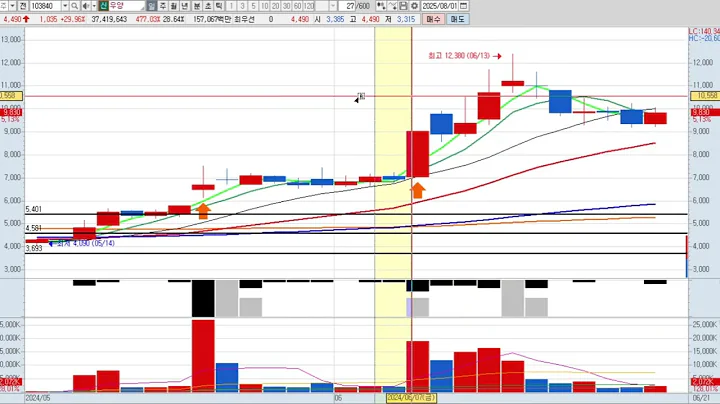Click the orange up arrow marker below the 06/07 candle

418,190
